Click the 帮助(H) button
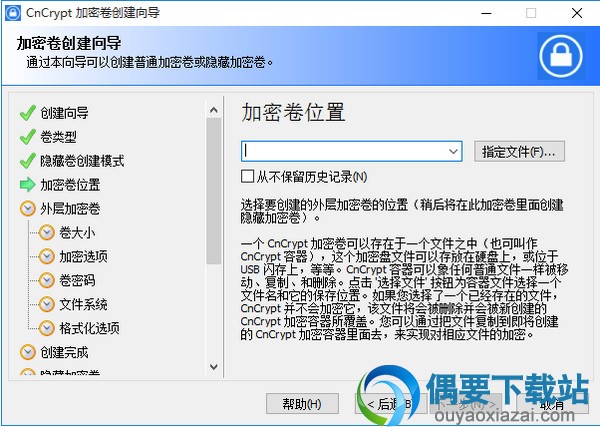The height and width of the screenshot is (427, 600). click(x=302, y=404)
